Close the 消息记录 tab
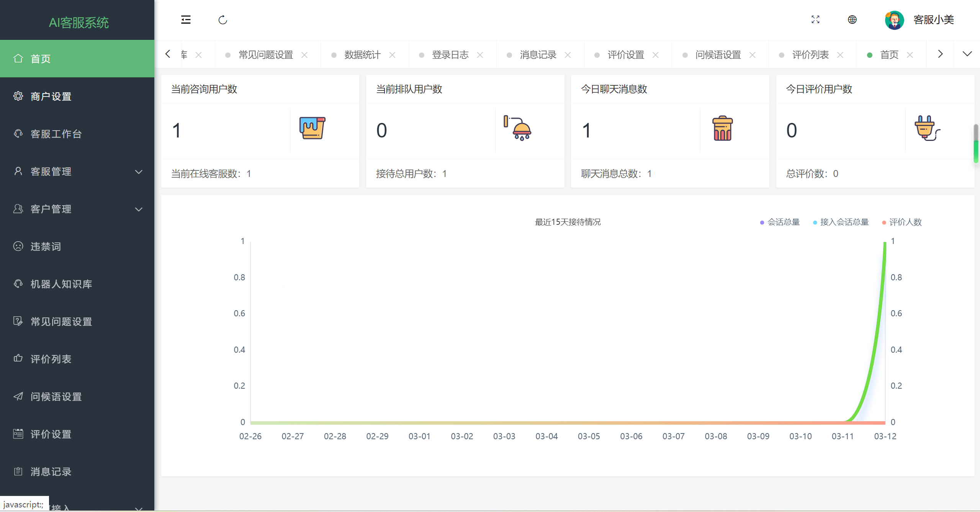980x512 pixels. coord(568,55)
